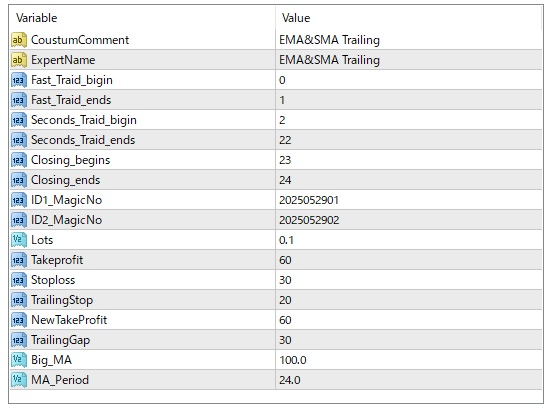Select the double-type icon beside Big_MA
The image size is (546, 410).
point(19,360)
